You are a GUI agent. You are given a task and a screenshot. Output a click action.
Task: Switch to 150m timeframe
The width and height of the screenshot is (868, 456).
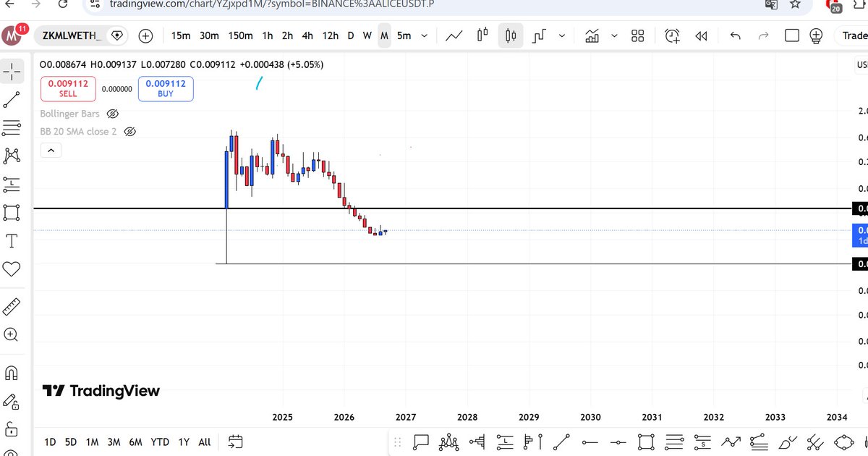[240, 35]
